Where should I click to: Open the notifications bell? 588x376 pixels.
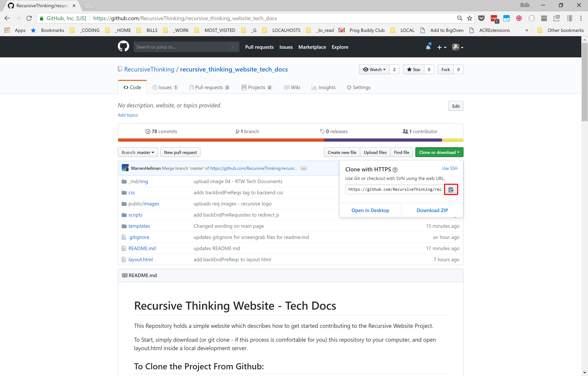click(428, 47)
